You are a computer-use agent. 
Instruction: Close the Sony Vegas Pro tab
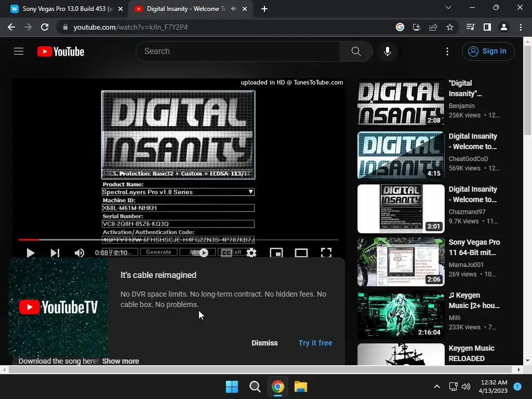pyautogui.click(x=121, y=9)
